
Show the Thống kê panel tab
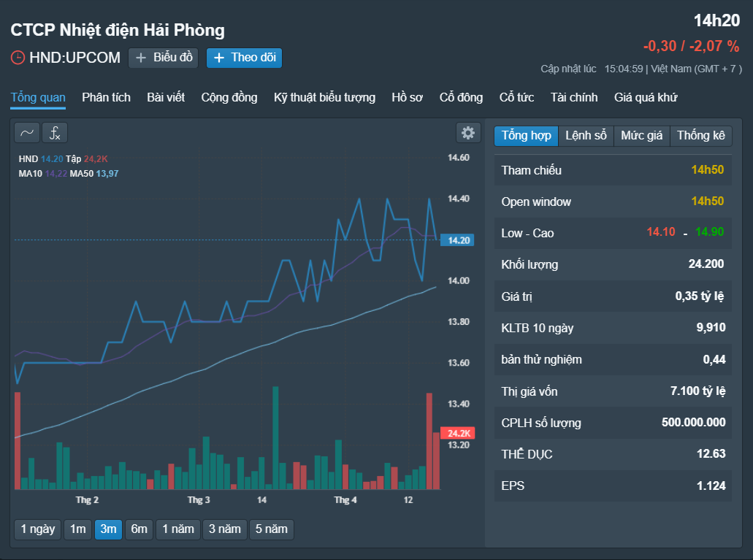[x=700, y=136]
